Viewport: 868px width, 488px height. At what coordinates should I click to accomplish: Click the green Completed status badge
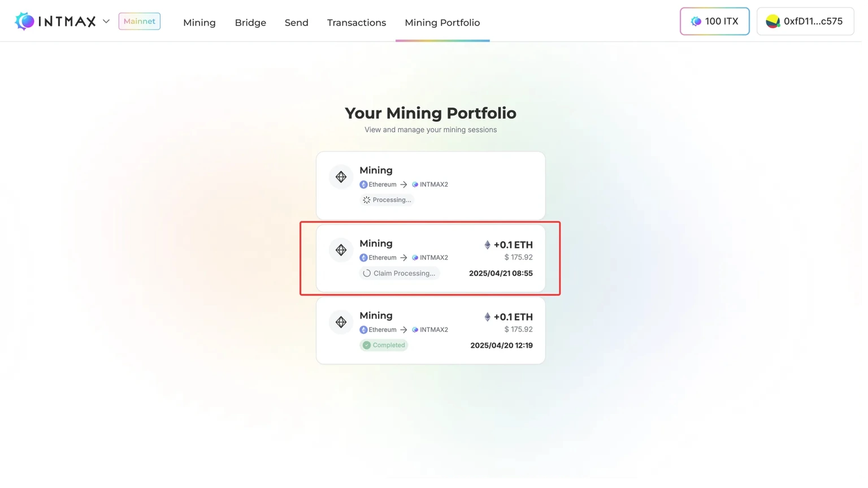pyautogui.click(x=384, y=346)
